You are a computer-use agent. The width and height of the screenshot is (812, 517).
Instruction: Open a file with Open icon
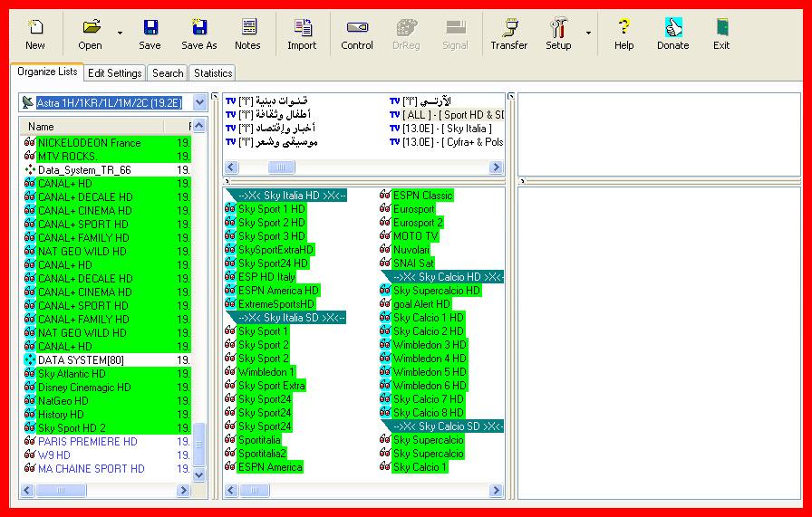click(92, 27)
